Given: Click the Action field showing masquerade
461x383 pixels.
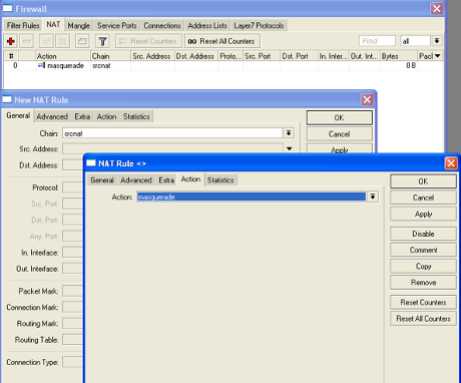Looking at the screenshot, I should (x=252, y=197).
